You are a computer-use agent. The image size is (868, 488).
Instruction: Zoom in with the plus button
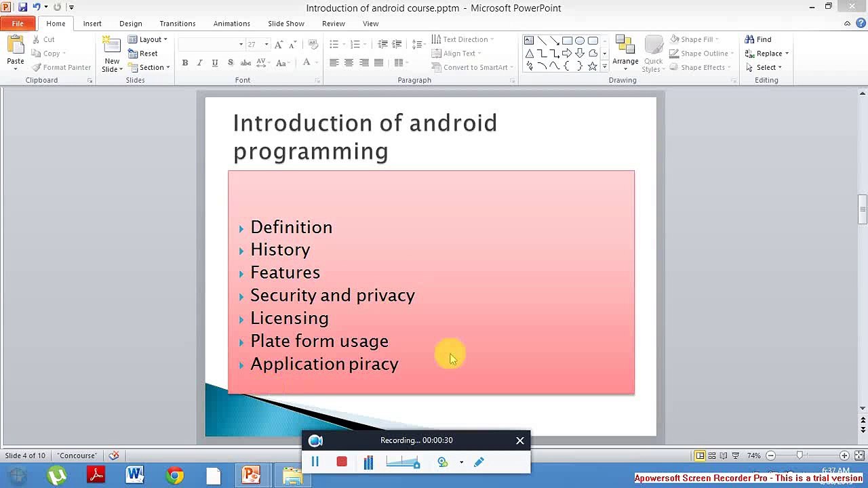click(844, 455)
